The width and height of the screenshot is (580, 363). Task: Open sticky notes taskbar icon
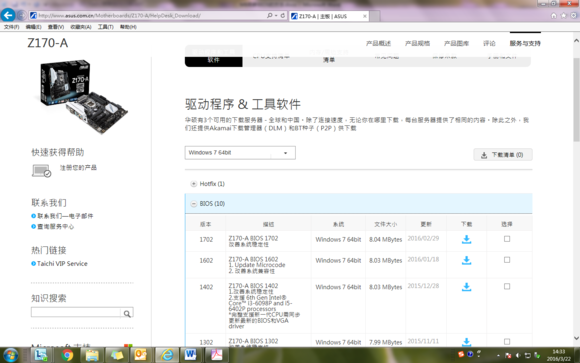[117, 355]
